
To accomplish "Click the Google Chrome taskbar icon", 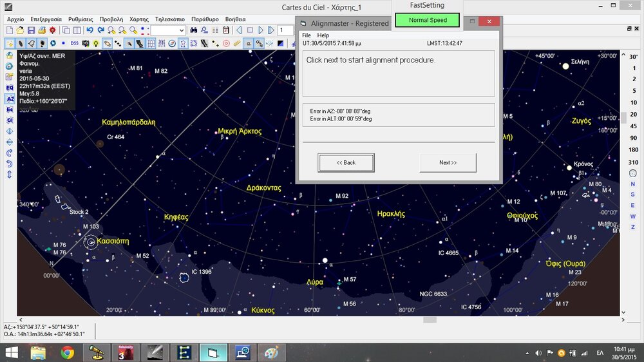I will [x=67, y=352].
